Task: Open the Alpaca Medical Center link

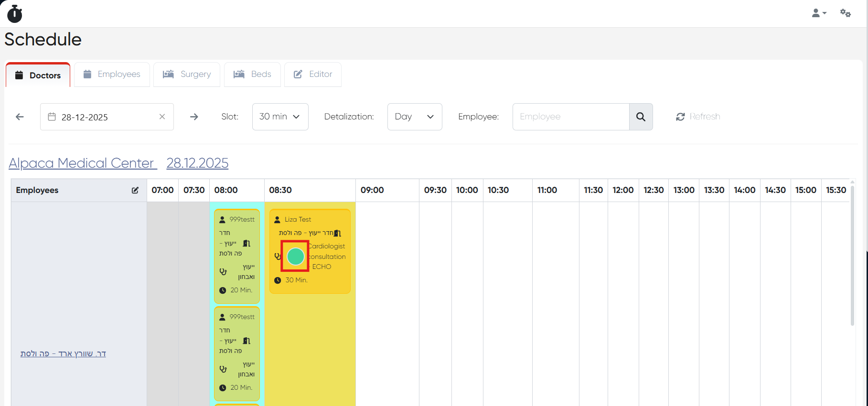Action: 82,163
